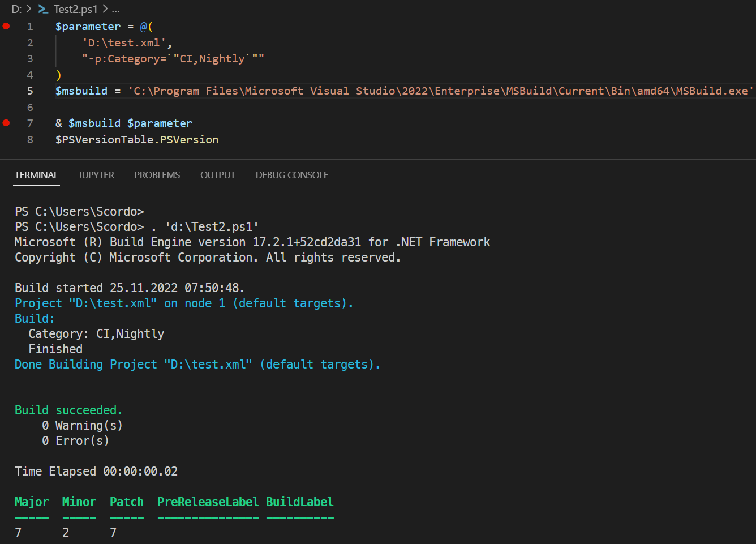Toggle the breakpoint on line 1
This screenshot has height=544, width=756.
6,26
